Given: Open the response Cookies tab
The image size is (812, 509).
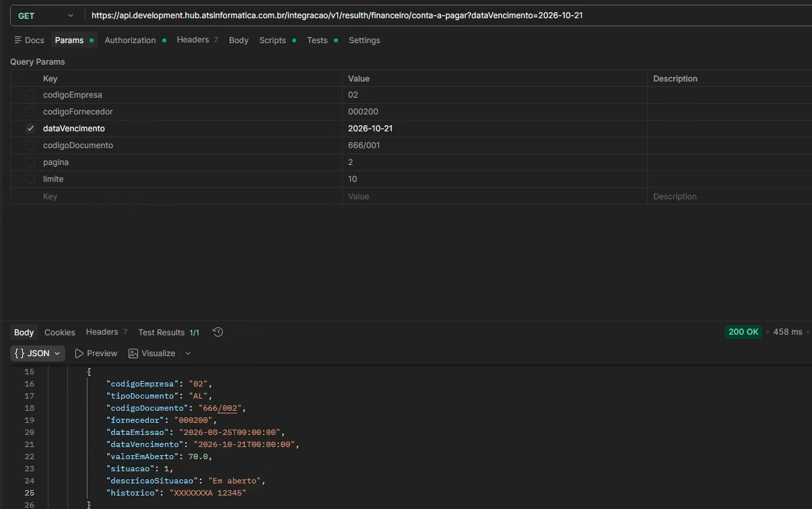Looking at the screenshot, I should [60, 333].
